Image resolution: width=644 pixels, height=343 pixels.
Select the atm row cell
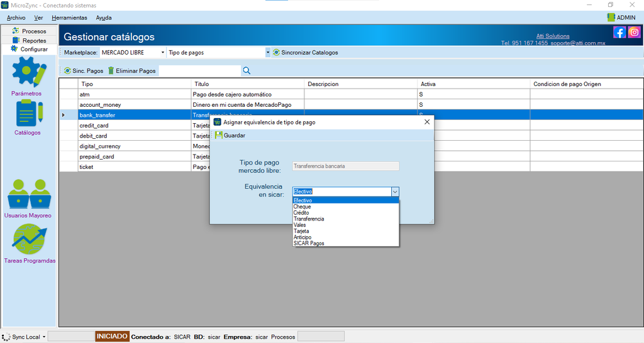pos(135,94)
